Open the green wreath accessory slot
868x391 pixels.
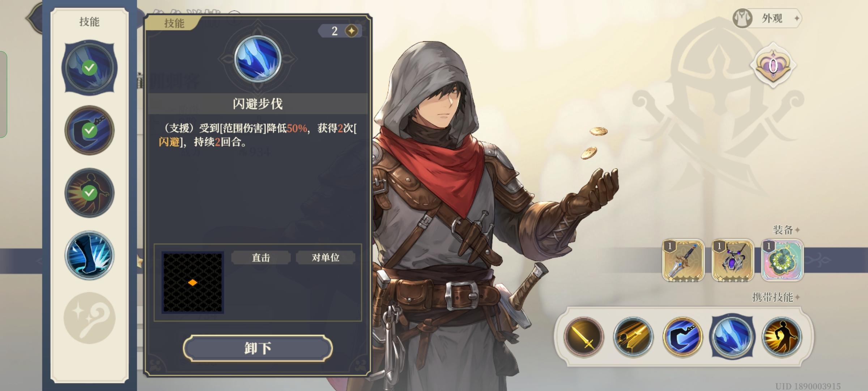pyautogui.click(x=782, y=261)
